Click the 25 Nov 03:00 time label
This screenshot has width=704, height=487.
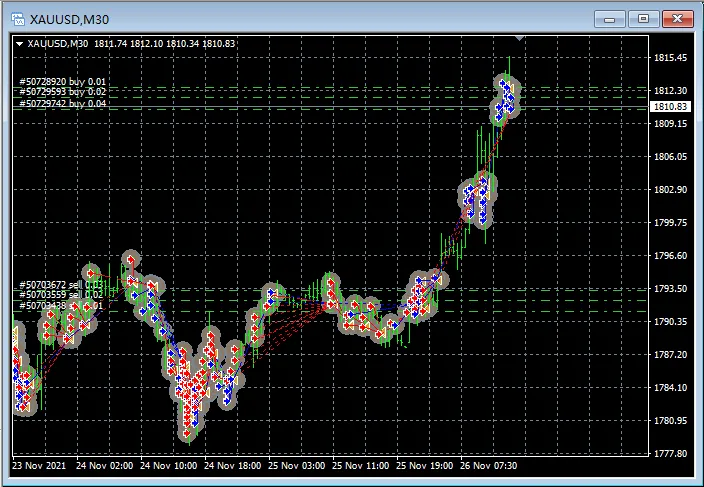[298, 466]
